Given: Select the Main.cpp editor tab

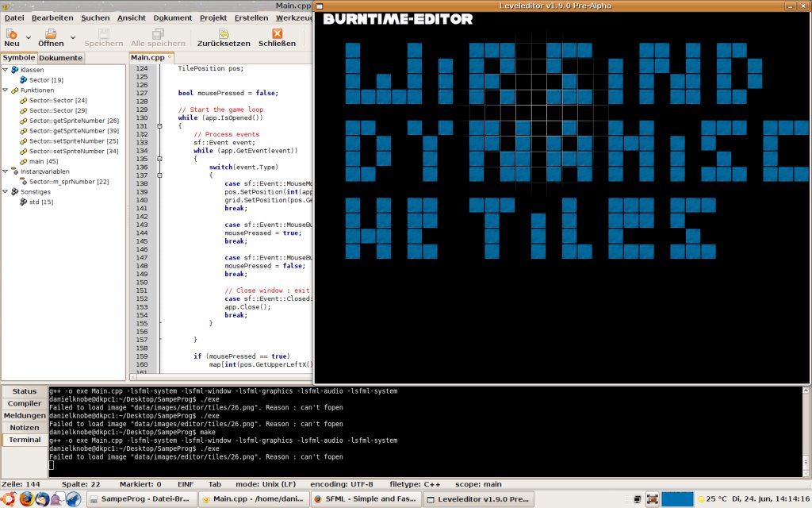Looking at the screenshot, I should click(x=147, y=57).
